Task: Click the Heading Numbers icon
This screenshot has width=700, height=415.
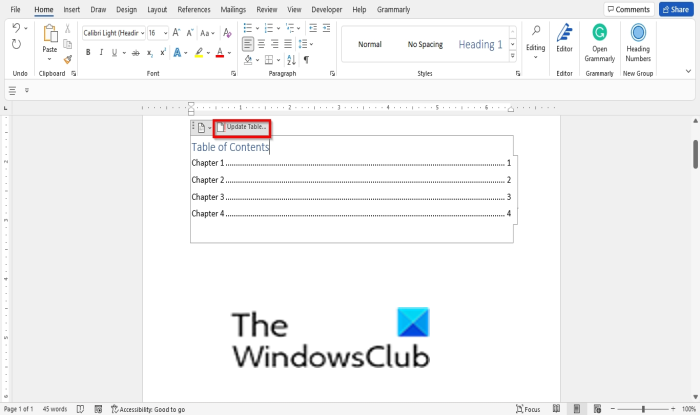Action: [x=638, y=33]
